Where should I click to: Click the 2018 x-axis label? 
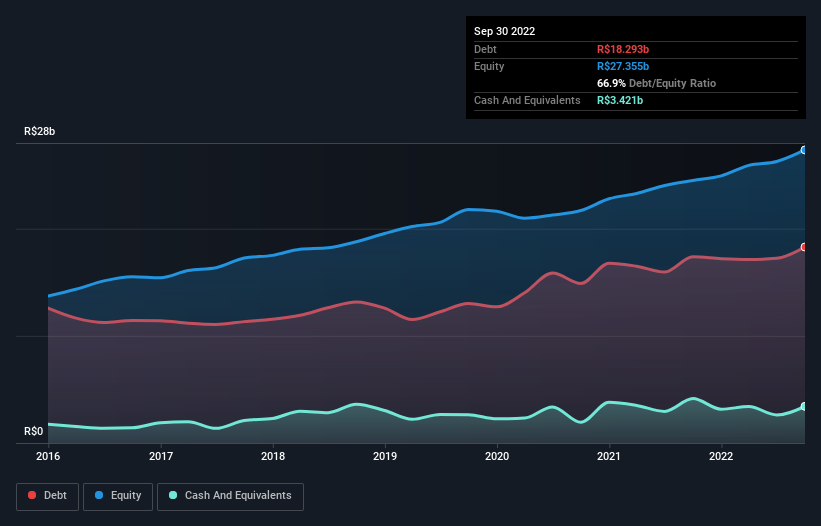coord(273,456)
